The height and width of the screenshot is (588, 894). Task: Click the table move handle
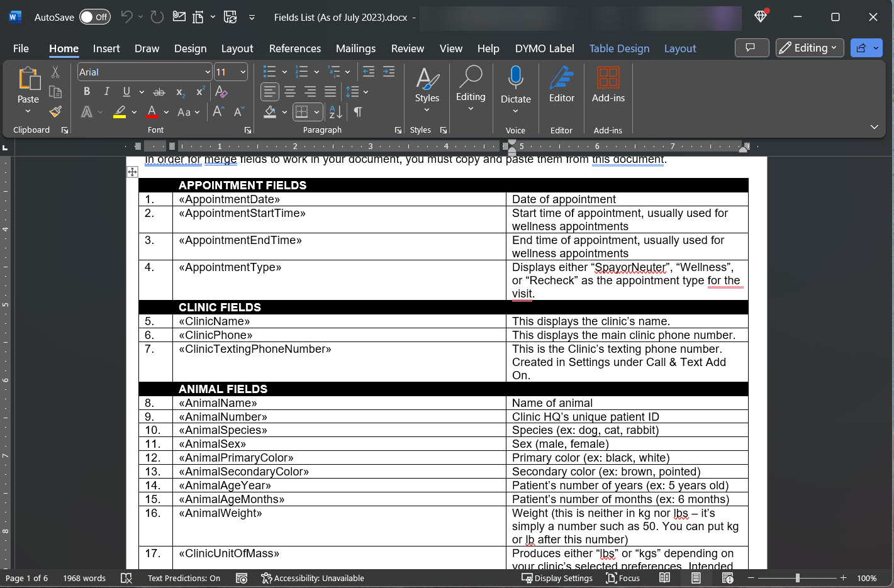pos(132,172)
